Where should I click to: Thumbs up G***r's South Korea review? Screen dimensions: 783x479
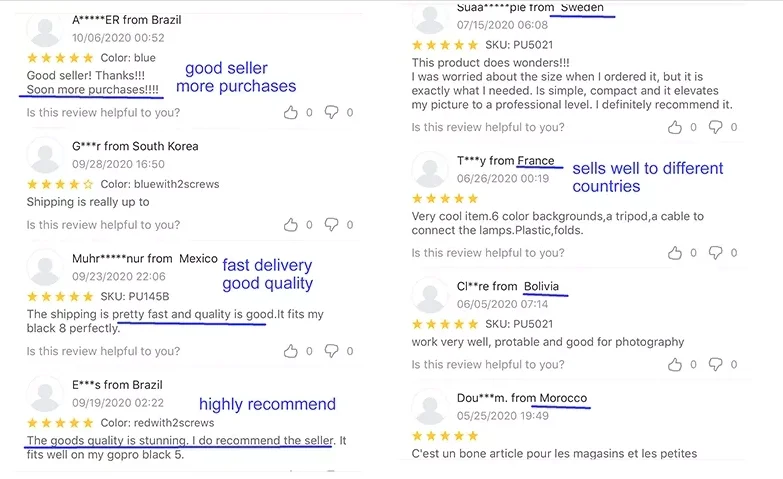[x=291, y=225]
